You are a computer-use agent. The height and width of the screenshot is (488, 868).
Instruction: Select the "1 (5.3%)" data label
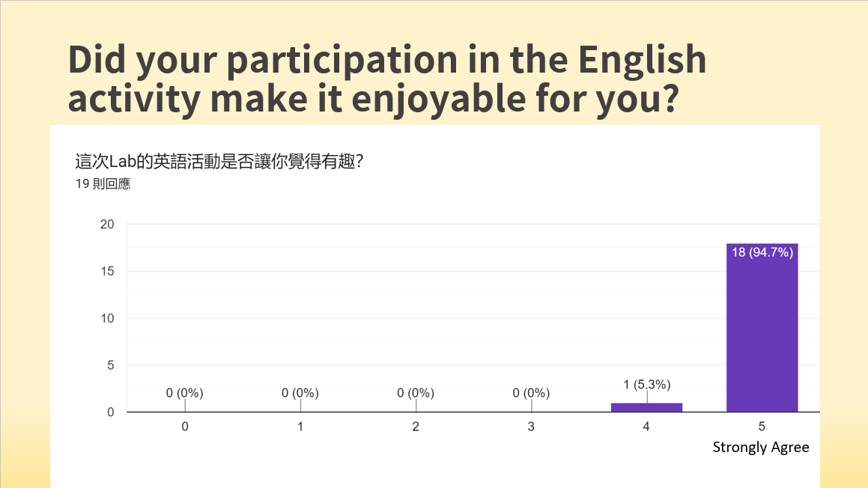(x=646, y=385)
